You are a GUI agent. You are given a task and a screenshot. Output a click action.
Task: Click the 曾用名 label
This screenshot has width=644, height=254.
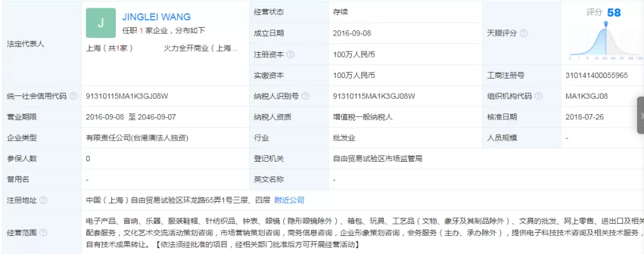[x=18, y=179]
